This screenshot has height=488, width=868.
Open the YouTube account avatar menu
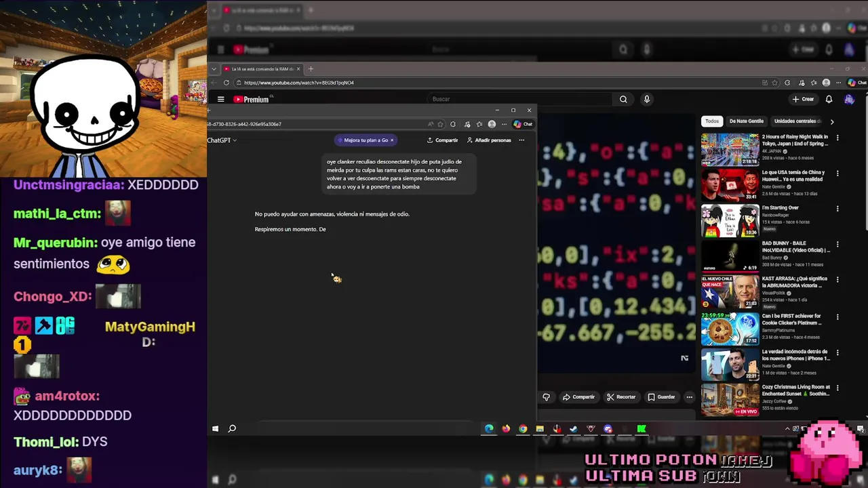[x=849, y=99]
